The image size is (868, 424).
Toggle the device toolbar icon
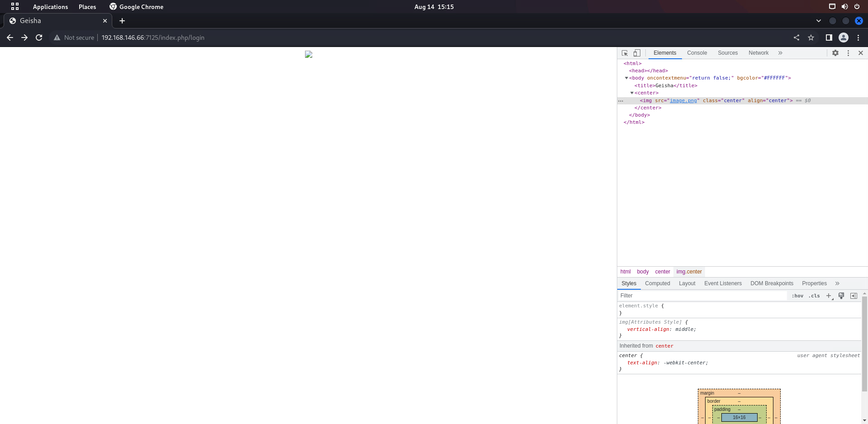(x=637, y=53)
